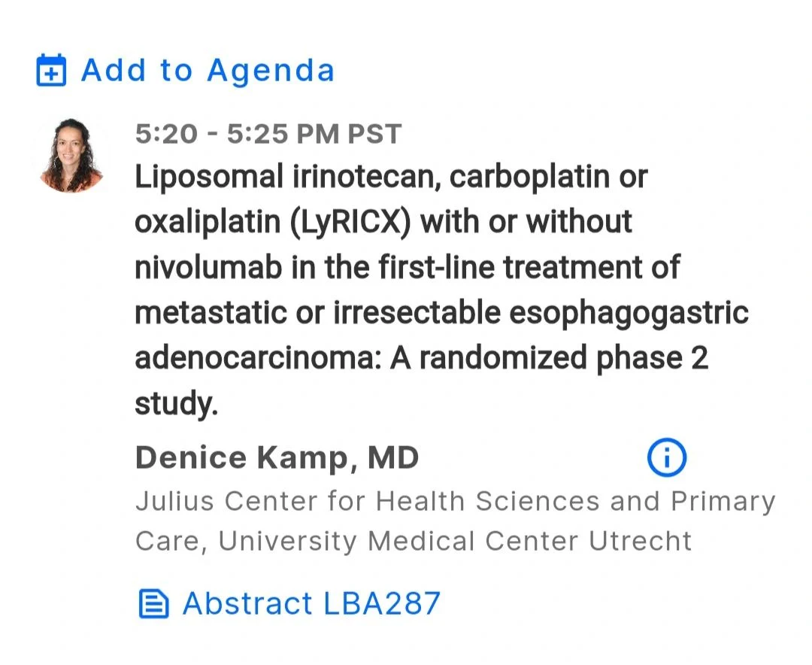Click the speaker info icon
The height and width of the screenshot is (665, 812).
[666, 457]
